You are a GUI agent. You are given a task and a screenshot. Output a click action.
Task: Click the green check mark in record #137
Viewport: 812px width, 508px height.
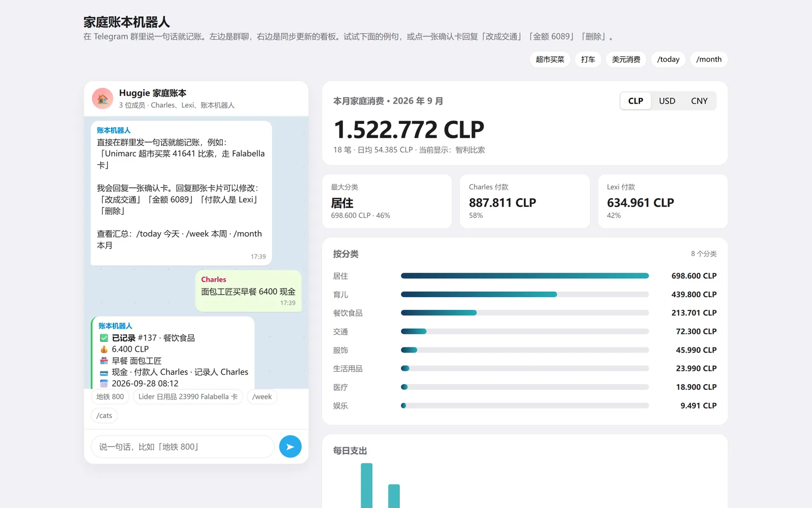(104, 338)
